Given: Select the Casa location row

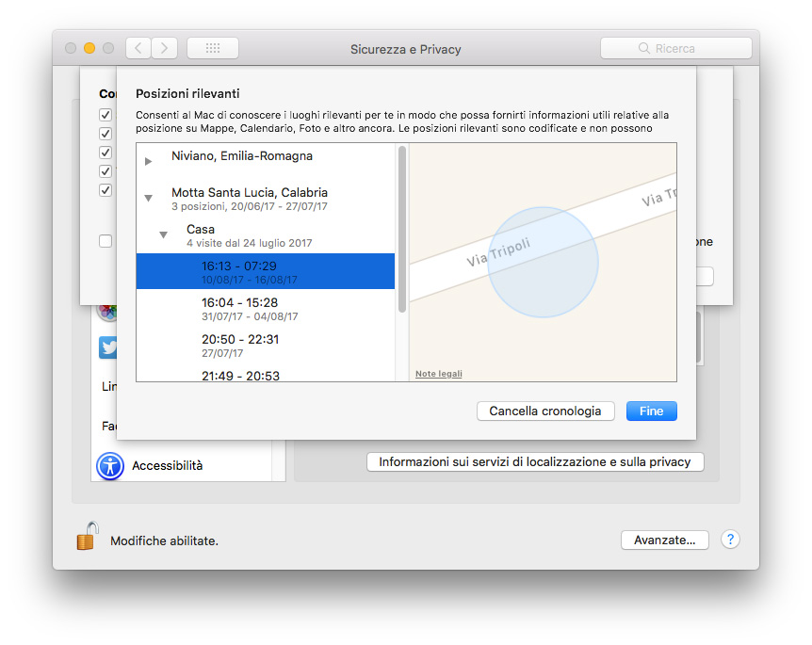Looking at the screenshot, I should [266, 235].
